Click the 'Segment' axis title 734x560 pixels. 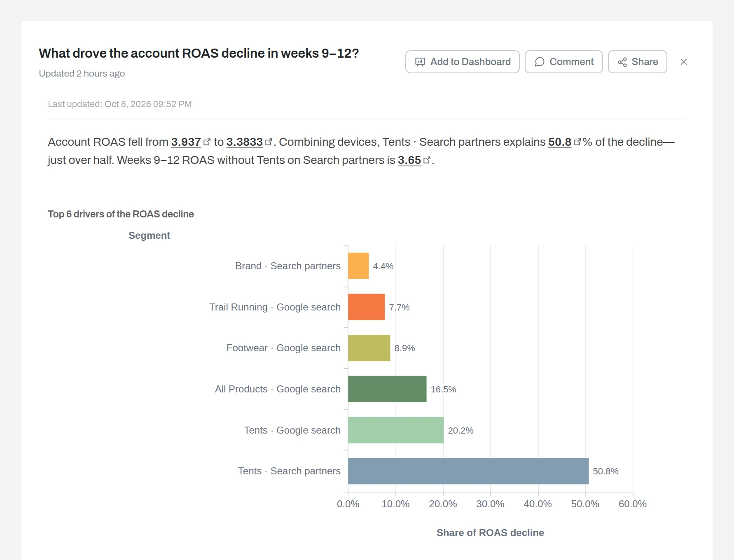tap(149, 236)
